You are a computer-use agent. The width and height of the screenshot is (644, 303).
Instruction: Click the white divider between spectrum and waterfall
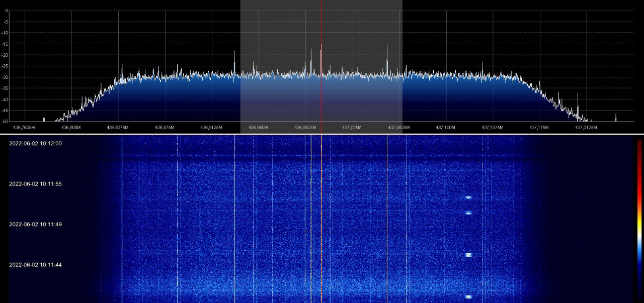(x=322, y=134)
